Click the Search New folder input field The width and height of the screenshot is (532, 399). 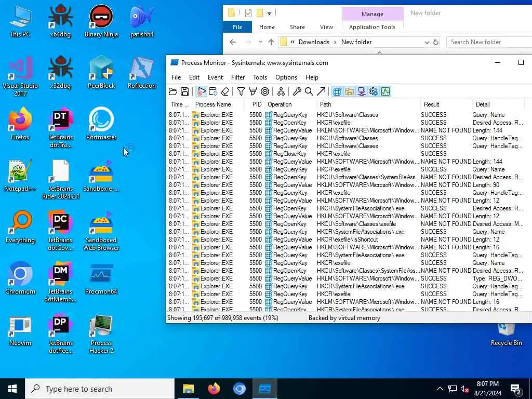(x=489, y=42)
